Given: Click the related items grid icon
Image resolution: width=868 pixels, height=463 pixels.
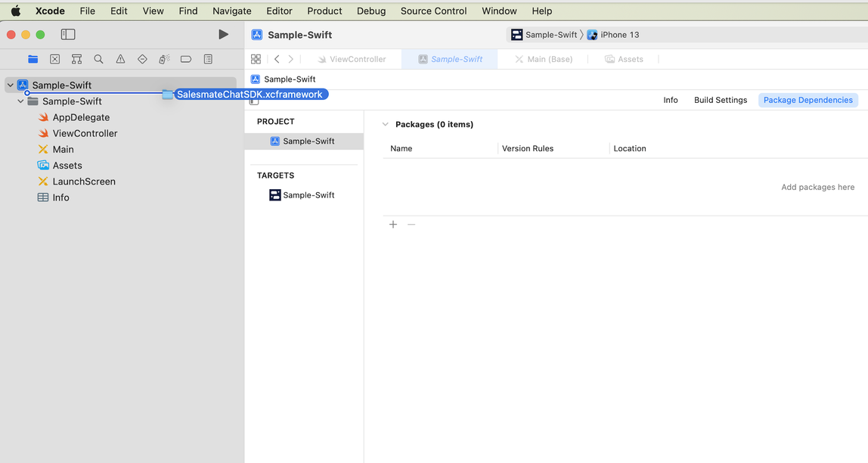Looking at the screenshot, I should point(256,59).
